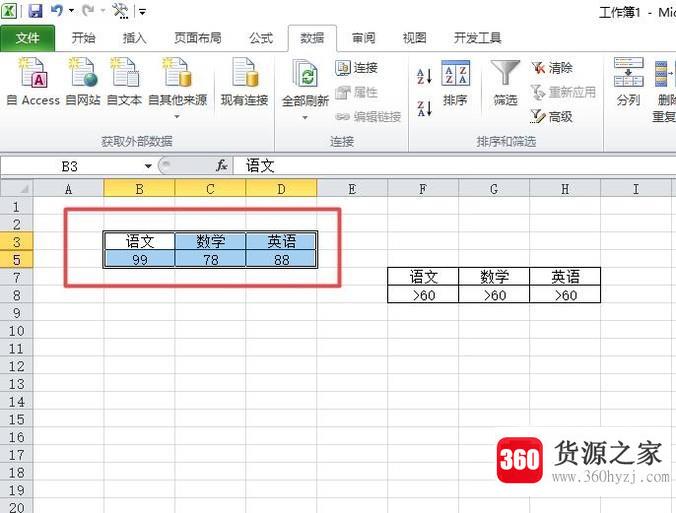Screen dimensions: 676x513
Task: Select column B header
Action: (139, 189)
